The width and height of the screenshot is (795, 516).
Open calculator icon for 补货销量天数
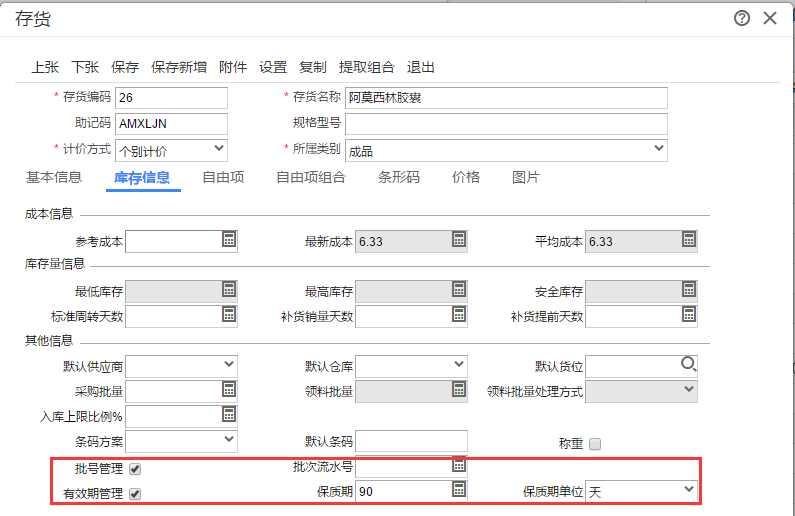click(459, 314)
